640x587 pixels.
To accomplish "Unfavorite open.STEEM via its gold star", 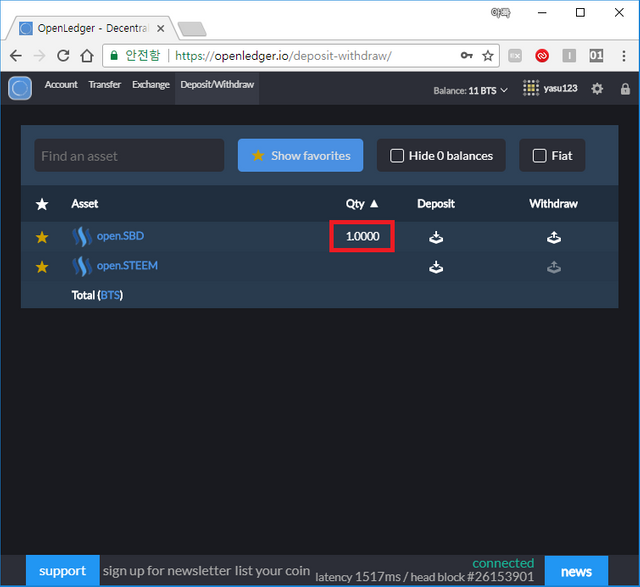I will pos(42,267).
